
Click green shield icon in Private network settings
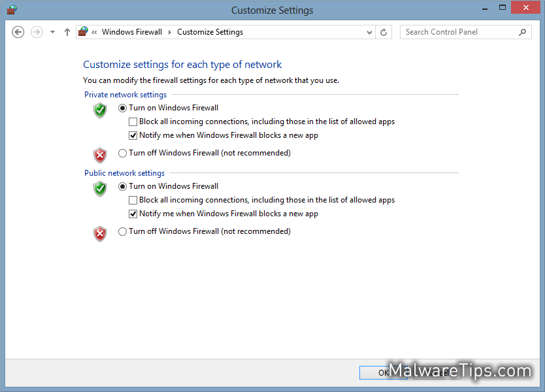tap(100, 110)
